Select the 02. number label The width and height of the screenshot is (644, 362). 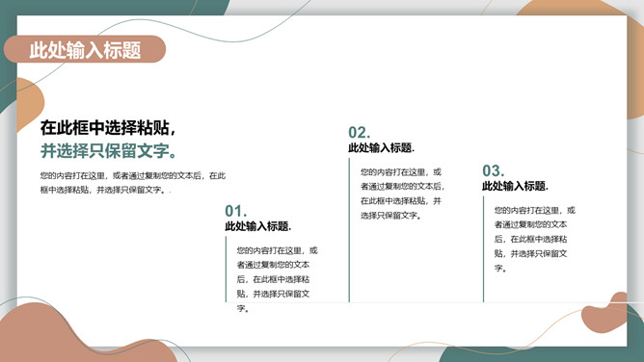click(359, 133)
